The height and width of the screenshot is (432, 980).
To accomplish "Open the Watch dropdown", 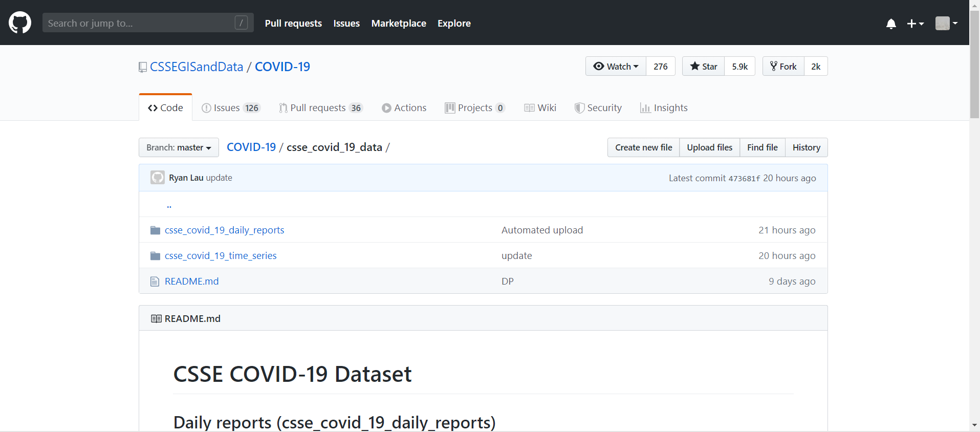I will click(x=616, y=66).
